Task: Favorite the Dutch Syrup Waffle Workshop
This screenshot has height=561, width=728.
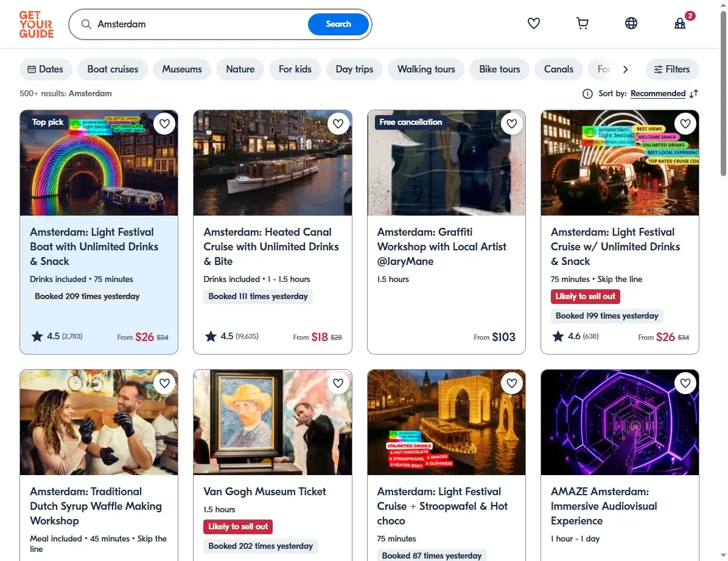Action: [x=164, y=383]
